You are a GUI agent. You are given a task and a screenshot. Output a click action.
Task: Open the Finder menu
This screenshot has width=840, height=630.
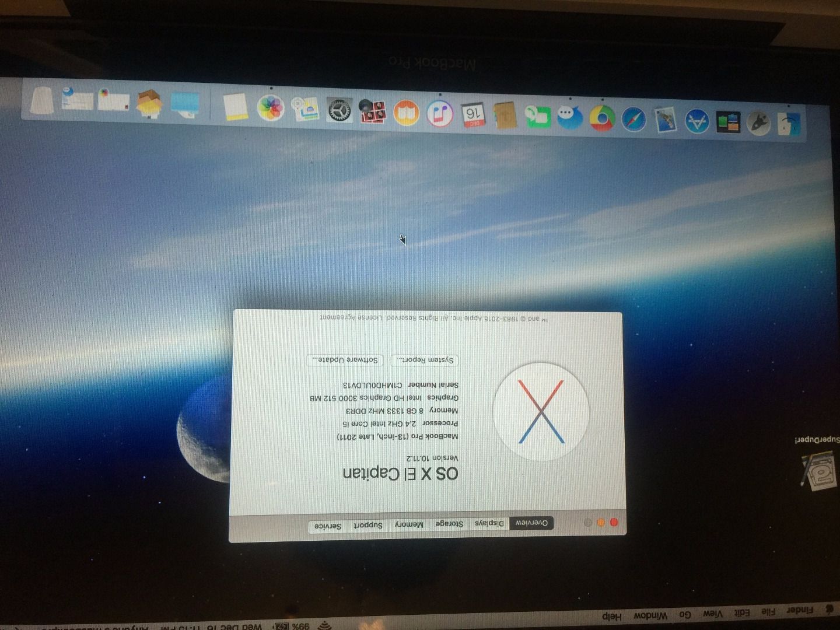coord(800,610)
